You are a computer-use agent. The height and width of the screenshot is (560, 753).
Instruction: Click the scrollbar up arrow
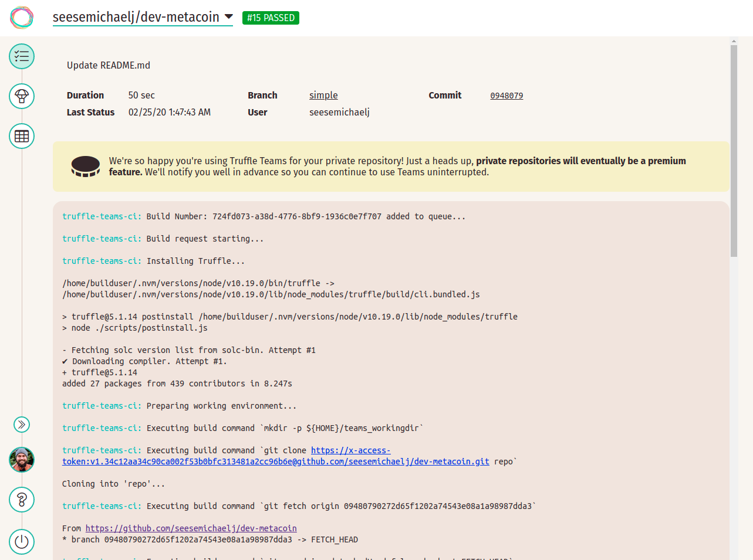click(734, 42)
